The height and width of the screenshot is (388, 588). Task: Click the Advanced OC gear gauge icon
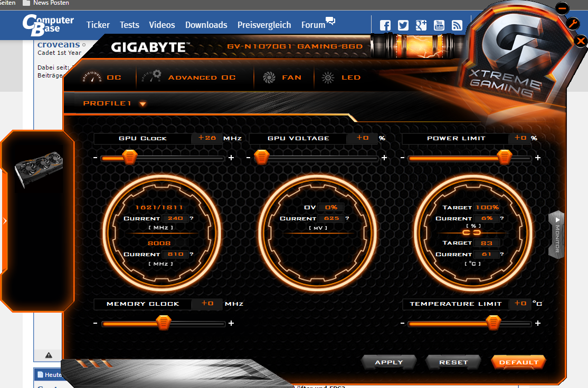click(x=151, y=76)
